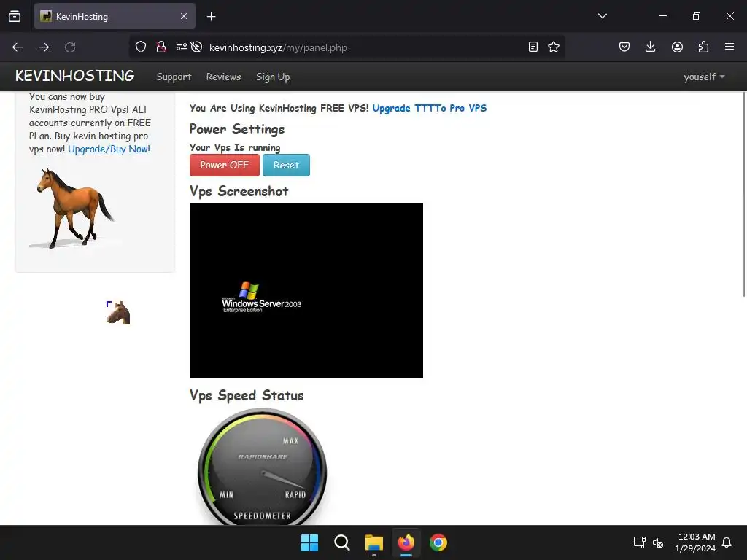Open Firefox downloads panel
747x560 pixels.
click(x=650, y=47)
